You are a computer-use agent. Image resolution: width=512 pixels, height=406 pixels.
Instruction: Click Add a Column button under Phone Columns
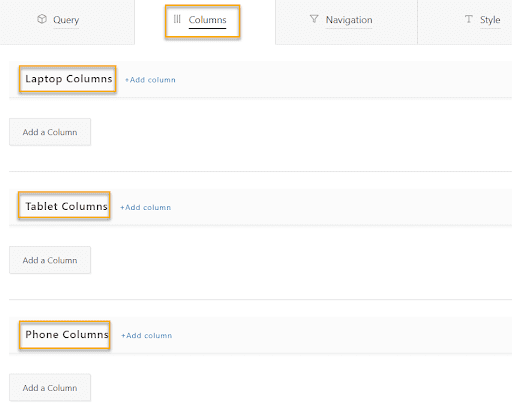50,388
